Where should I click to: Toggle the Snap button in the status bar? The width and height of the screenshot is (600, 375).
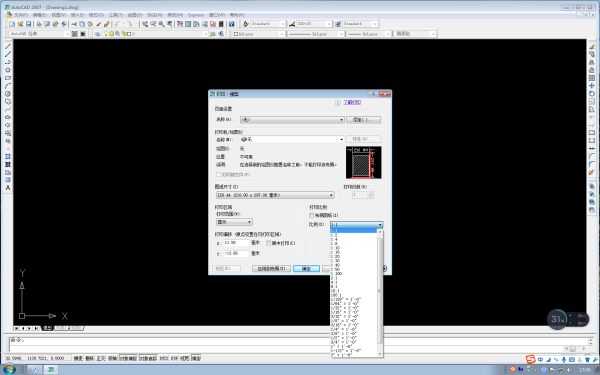(78, 359)
